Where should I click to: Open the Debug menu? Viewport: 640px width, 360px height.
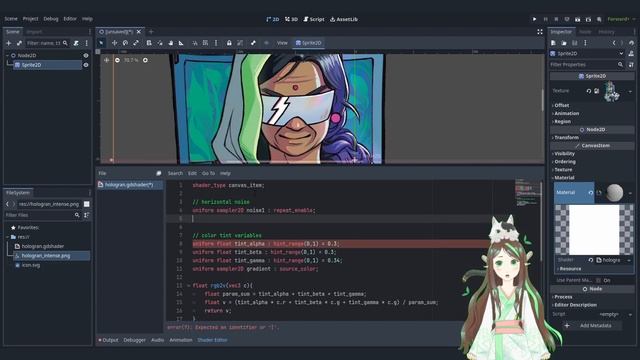(x=51, y=19)
